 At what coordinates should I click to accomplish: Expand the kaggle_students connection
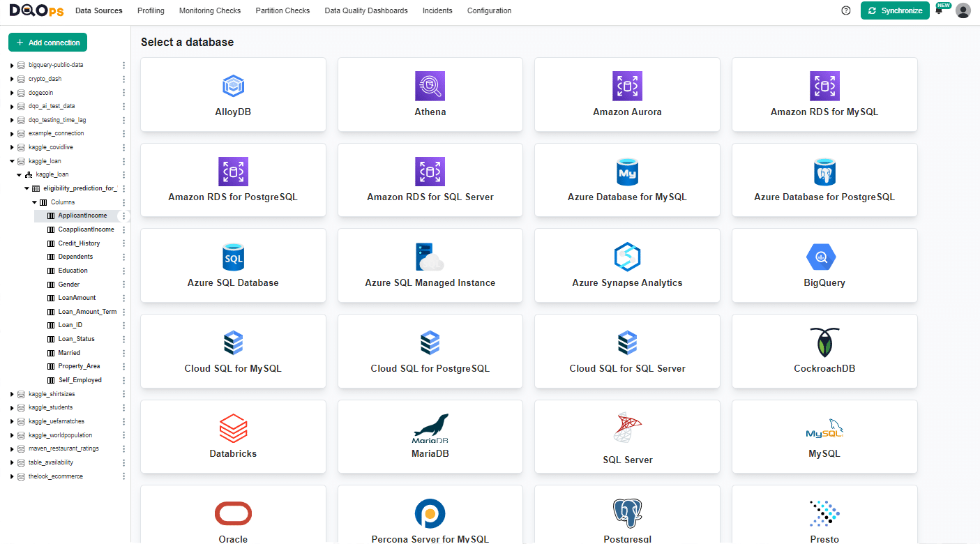12,407
